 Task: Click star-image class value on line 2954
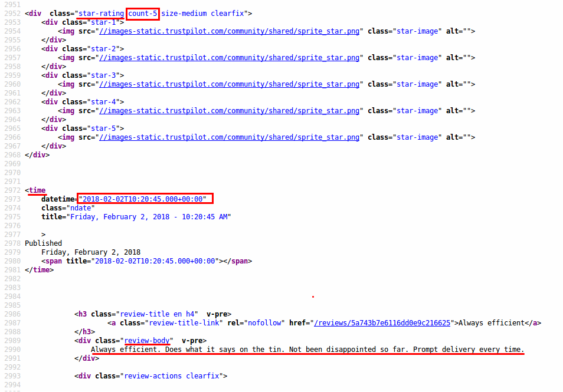[x=417, y=31]
